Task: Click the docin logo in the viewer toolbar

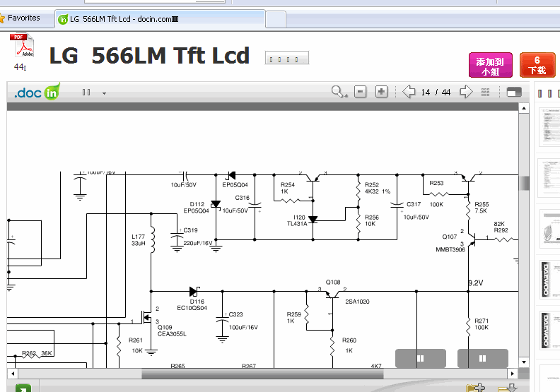Action: point(37,92)
